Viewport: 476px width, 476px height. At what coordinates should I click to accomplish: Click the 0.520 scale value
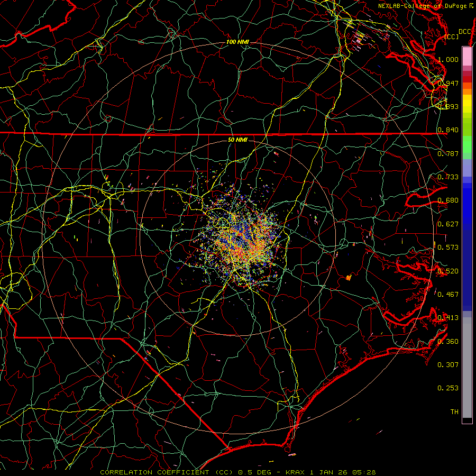[448, 271]
